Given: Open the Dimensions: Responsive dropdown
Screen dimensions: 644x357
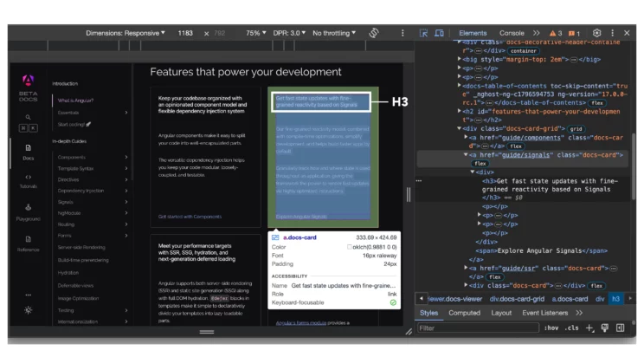Looking at the screenshot, I should pyautogui.click(x=126, y=33).
